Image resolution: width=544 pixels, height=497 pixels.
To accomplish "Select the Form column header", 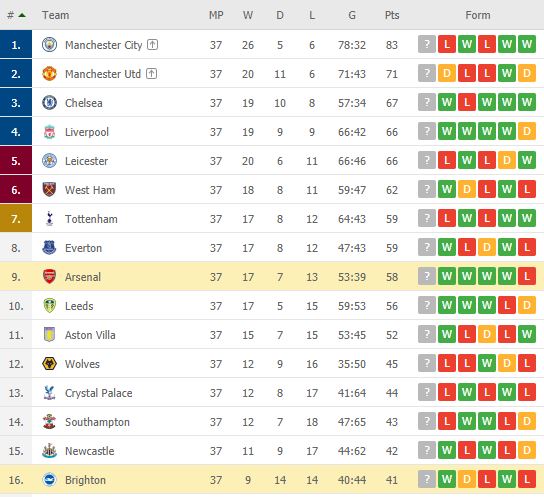I will click(x=478, y=15).
